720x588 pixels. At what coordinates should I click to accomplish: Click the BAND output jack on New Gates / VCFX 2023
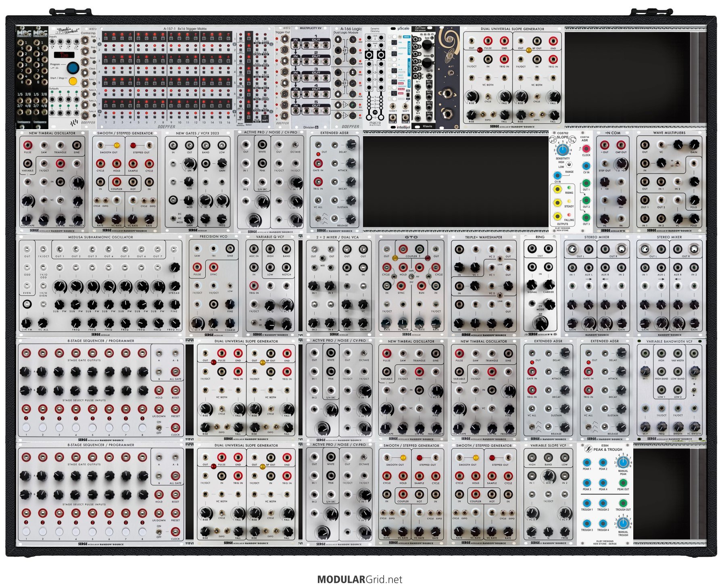coord(206,145)
